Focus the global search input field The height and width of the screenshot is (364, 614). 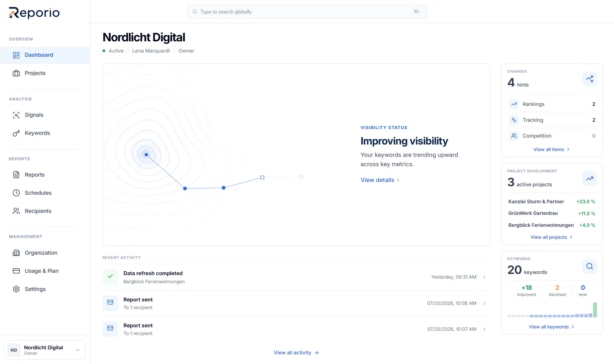point(307,12)
